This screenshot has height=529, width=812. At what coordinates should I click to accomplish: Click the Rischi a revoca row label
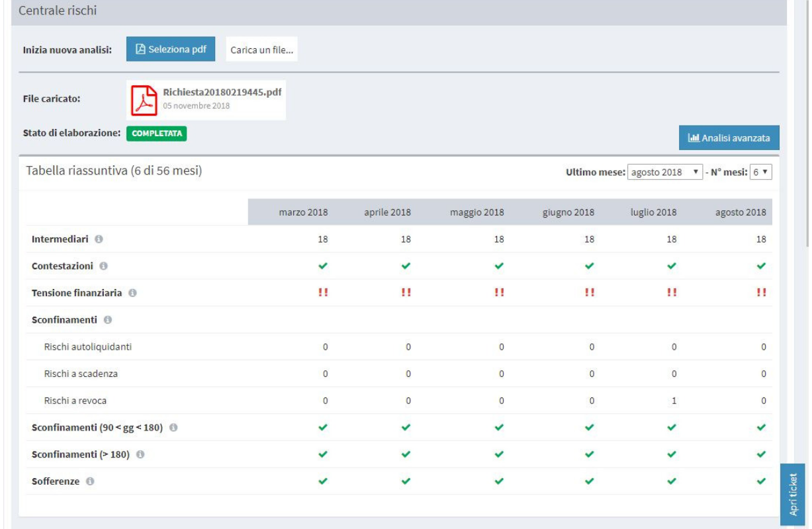click(75, 401)
